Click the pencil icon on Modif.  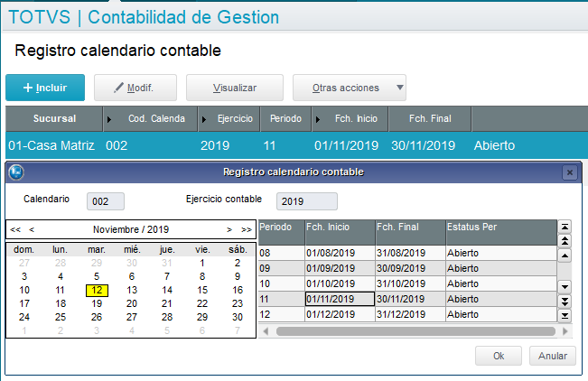(118, 88)
